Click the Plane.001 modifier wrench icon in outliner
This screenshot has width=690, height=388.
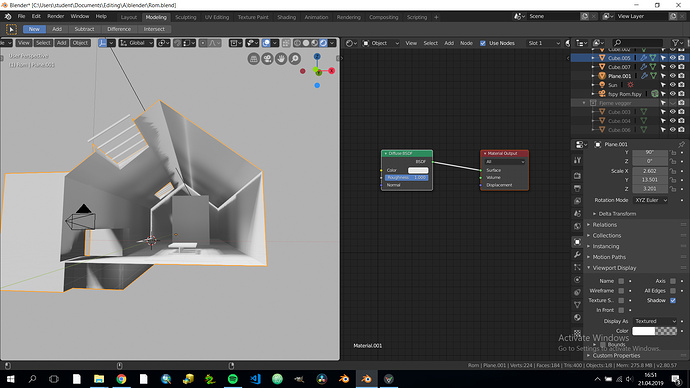pyautogui.click(x=644, y=76)
